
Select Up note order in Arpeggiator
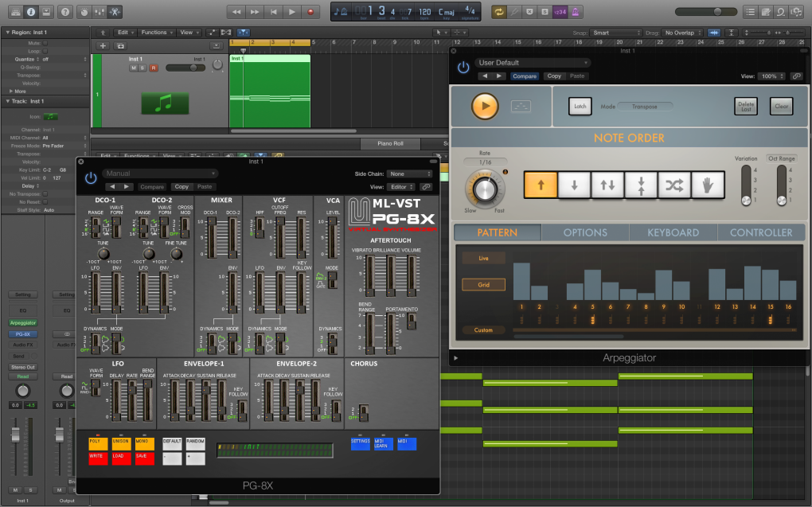pyautogui.click(x=541, y=185)
